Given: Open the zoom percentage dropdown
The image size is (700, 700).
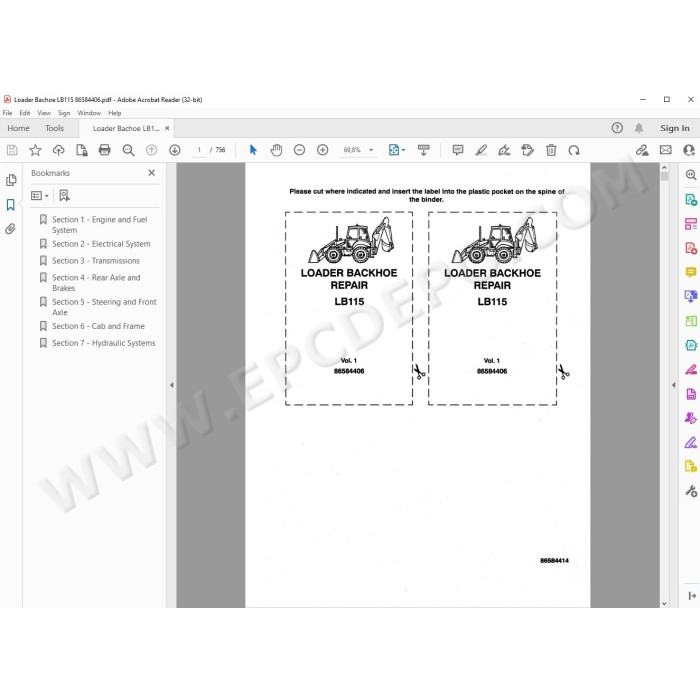Looking at the screenshot, I should pyautogui.click(x=371, y=150).
